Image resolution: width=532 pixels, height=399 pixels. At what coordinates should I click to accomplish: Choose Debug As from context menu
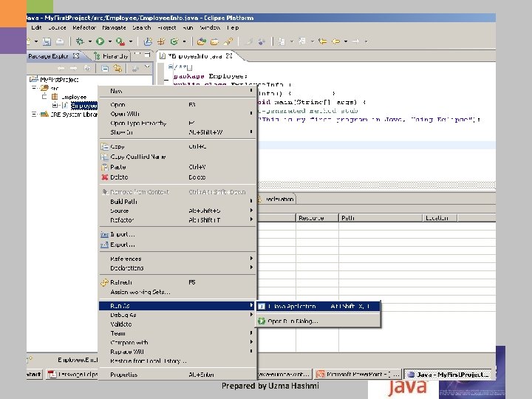click(x=177, y=315)
